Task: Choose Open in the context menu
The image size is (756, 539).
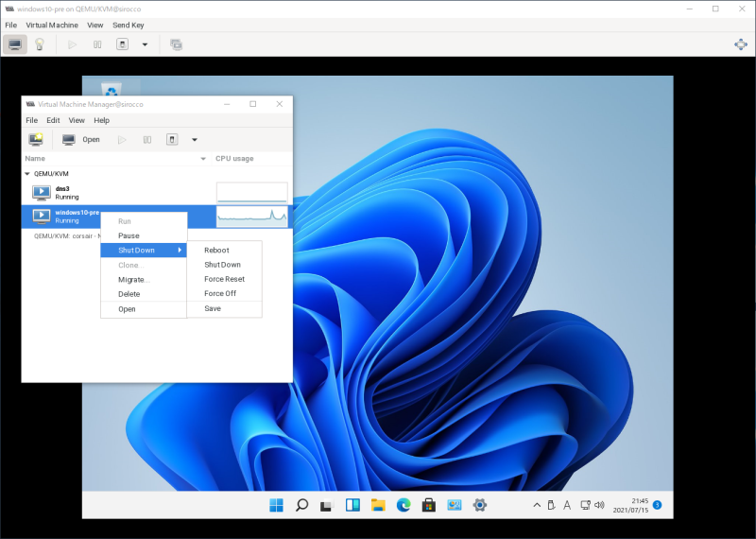Action: 144,309
